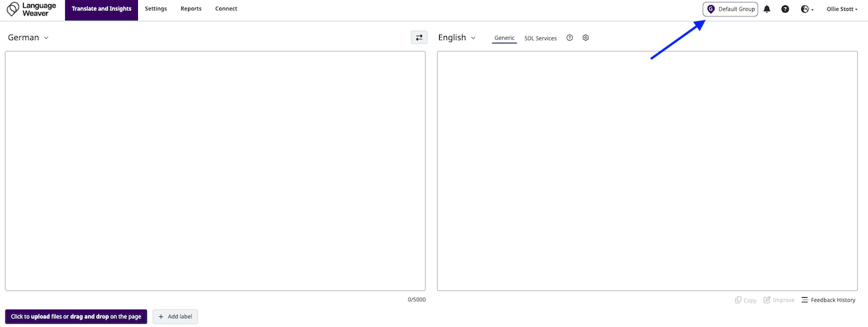Click the Improve translation icon
Screen dimensions: 868x327
[779, 300]
